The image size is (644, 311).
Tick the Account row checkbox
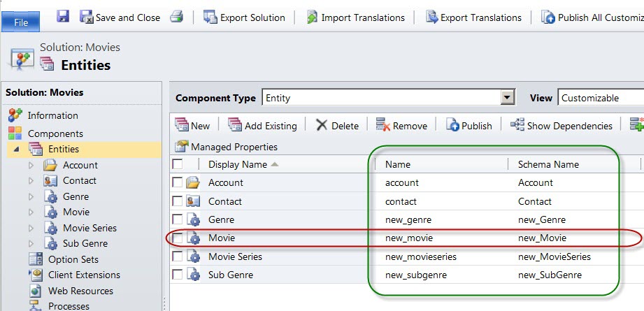point(177,182)
